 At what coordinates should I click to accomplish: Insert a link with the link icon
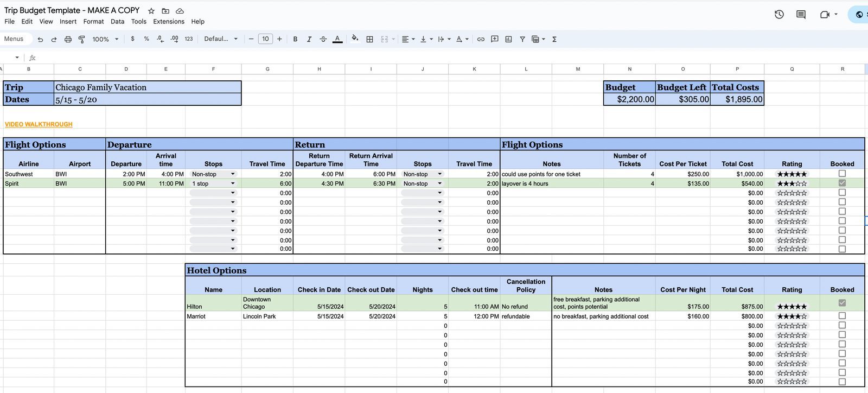481,39
